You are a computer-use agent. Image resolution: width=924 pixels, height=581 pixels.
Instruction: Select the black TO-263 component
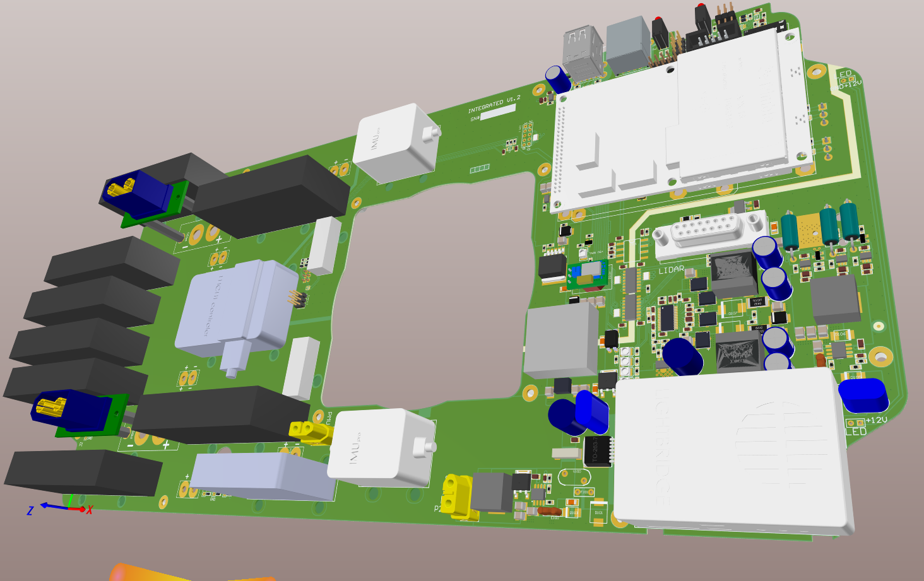tap(597, 450)
